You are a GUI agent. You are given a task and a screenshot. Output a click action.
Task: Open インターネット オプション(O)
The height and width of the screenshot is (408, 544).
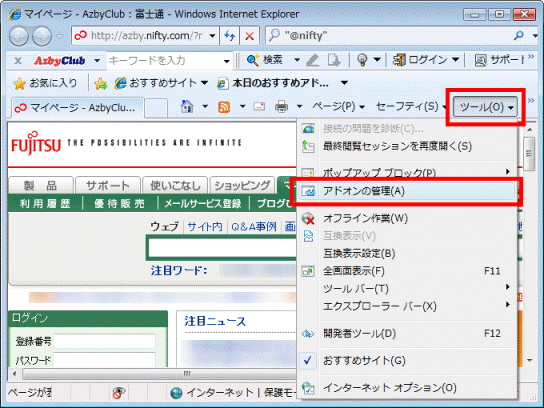pyautogui.click(x=407, y=388)
